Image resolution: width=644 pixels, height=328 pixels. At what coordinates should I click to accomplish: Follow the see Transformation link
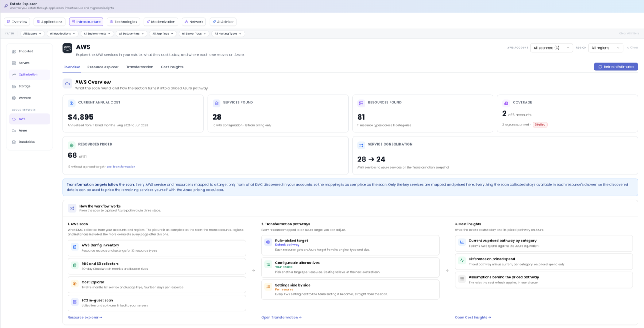click(121, 167)
